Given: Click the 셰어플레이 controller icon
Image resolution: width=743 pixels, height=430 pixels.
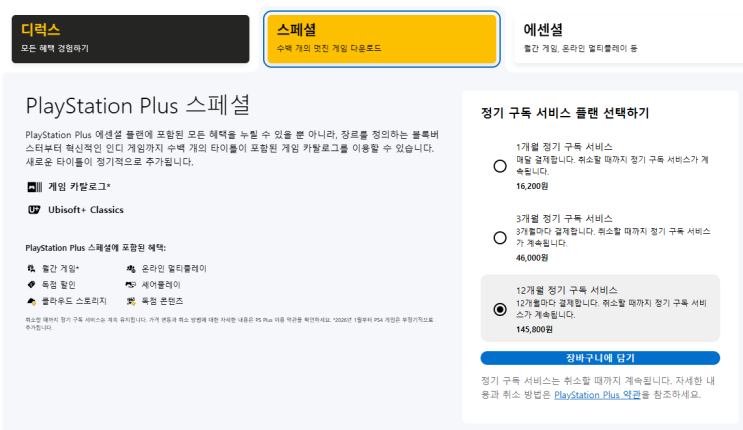Looking at the screenshot, I should [x=131, y=284].
